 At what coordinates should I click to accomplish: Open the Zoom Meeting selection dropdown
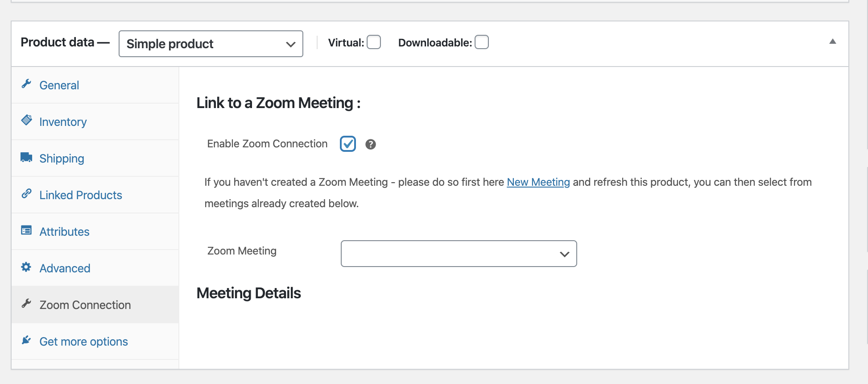pos(459,254)
